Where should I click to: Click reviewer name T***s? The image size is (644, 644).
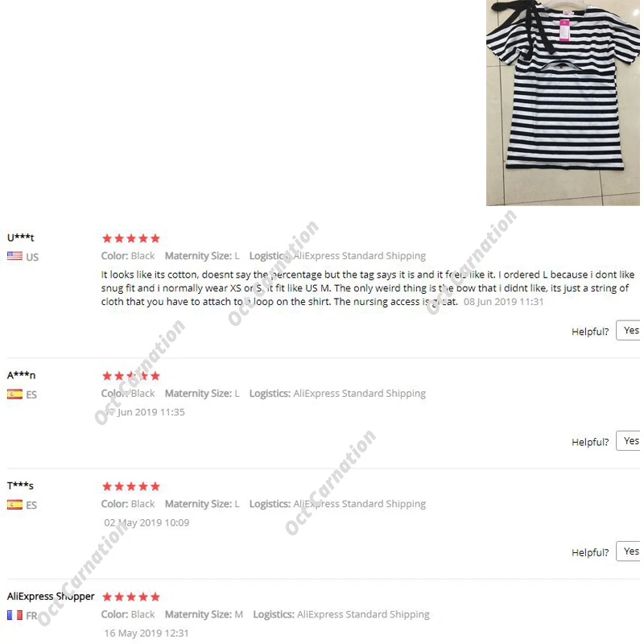coord(20,485)
